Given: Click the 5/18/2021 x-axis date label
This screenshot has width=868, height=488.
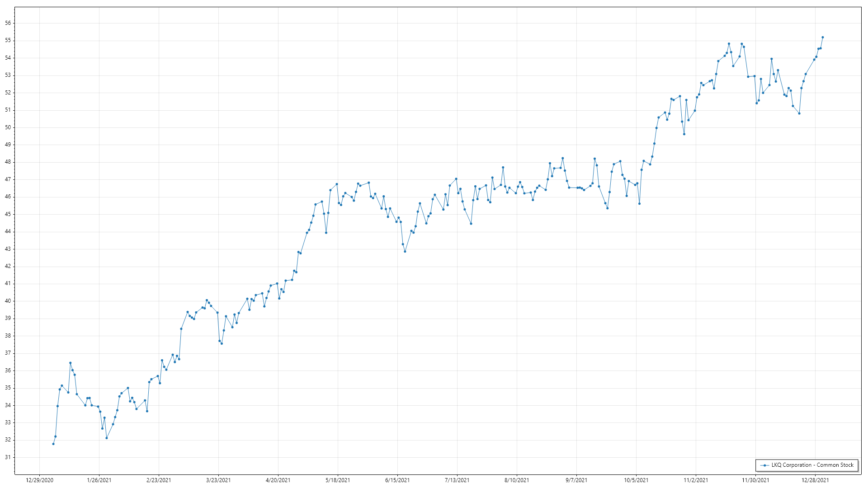Looking at the screenshot, I should point(338,480).
